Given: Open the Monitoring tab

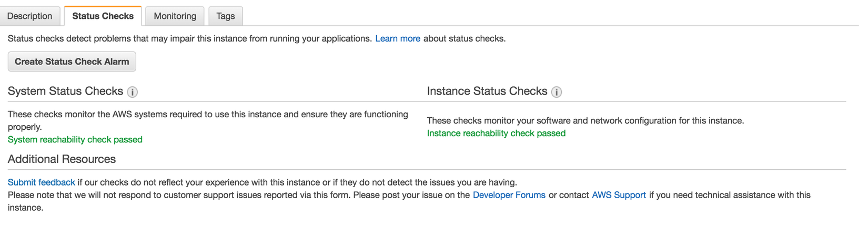Looking at the screenshot, I should pos(175,16).
